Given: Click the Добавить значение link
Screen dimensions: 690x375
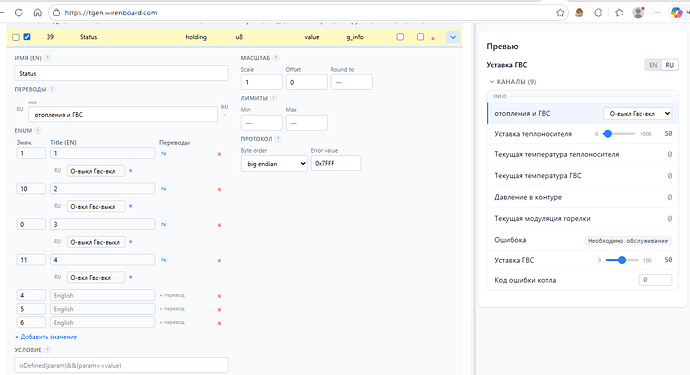Looking at the screenshot, I should [x=46, y=337].
